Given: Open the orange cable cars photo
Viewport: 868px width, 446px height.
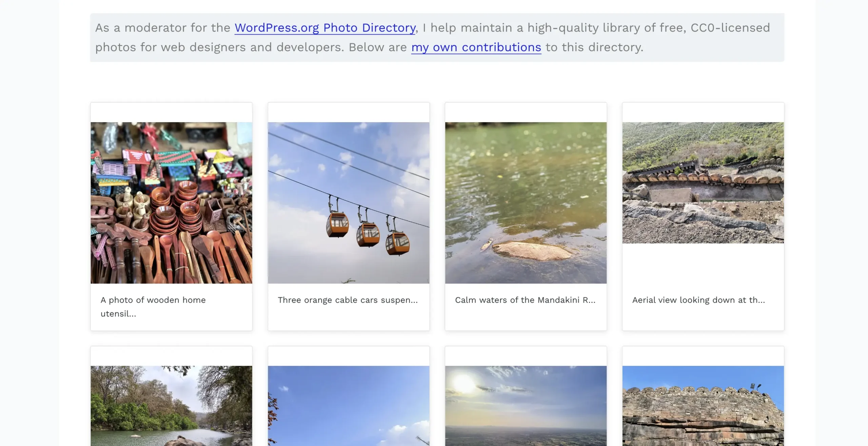Looking at the screenshot, I should [349, 203].
